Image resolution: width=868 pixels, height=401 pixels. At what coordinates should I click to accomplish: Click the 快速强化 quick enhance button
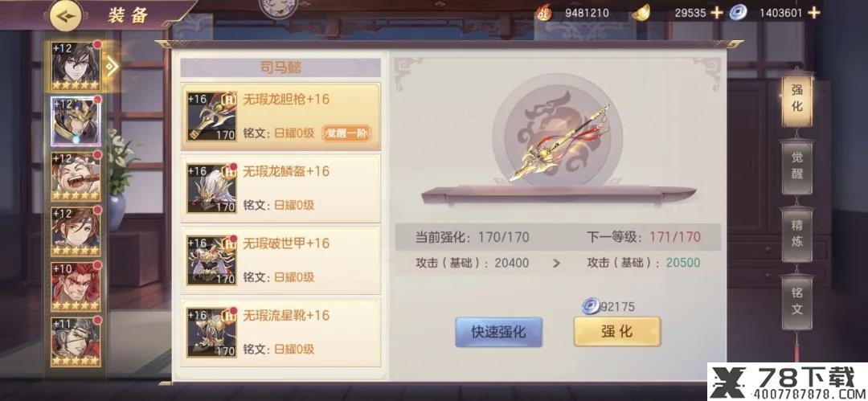499,332
